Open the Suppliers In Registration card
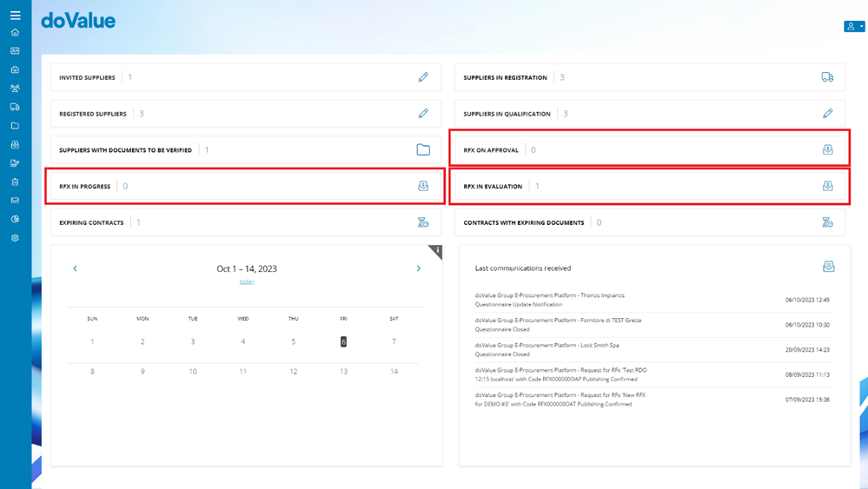The image size is (868, 489). 651,77
